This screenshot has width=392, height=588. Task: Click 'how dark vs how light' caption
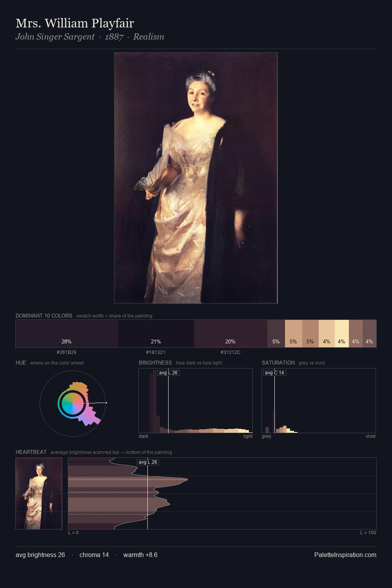click(199, 363)
